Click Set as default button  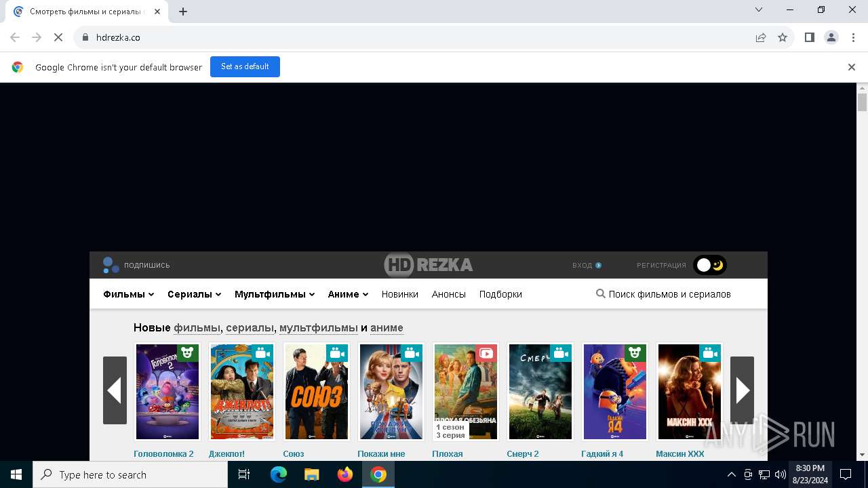(x=245, y=66)
